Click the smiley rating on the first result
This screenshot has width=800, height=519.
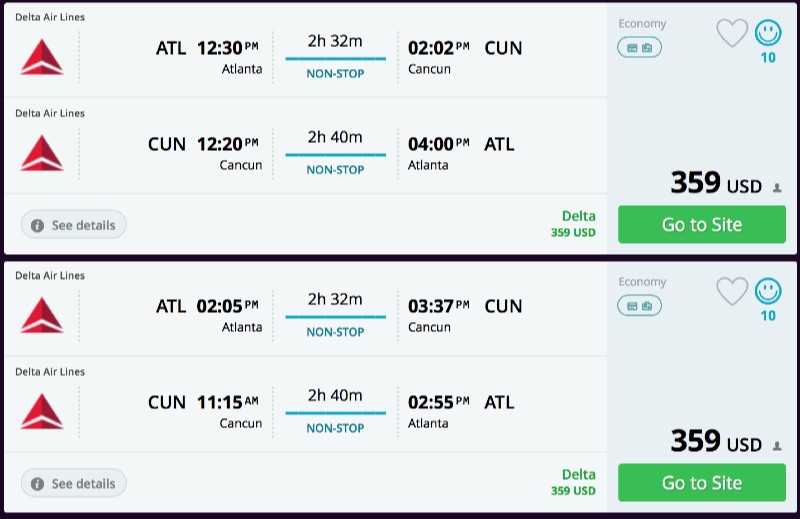(768, 34)
